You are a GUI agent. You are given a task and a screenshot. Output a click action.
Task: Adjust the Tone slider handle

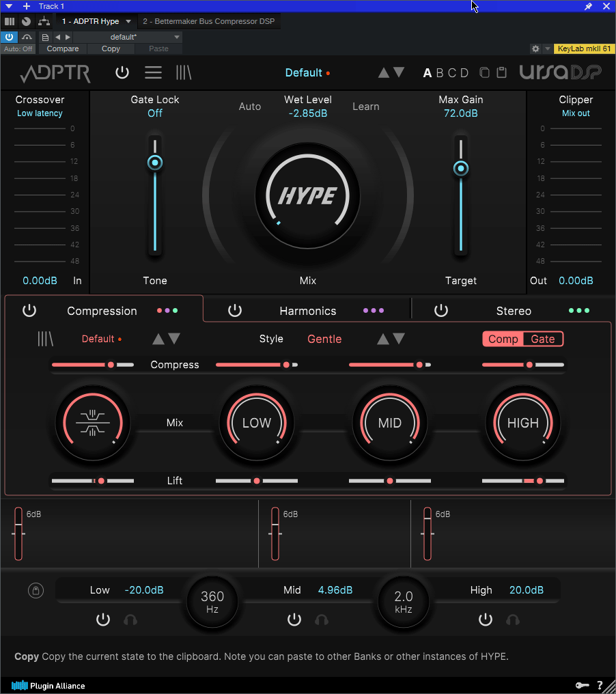pos(155,163)
